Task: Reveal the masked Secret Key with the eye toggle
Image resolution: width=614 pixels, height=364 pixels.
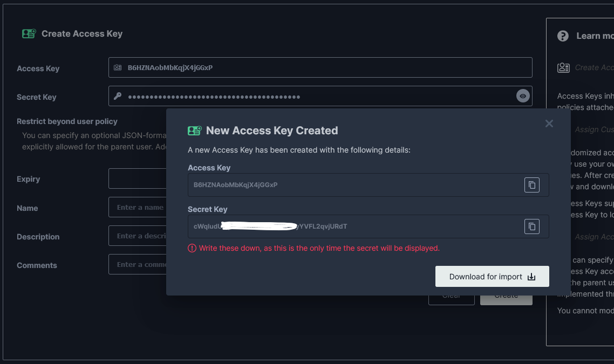Action: point(522,95)
